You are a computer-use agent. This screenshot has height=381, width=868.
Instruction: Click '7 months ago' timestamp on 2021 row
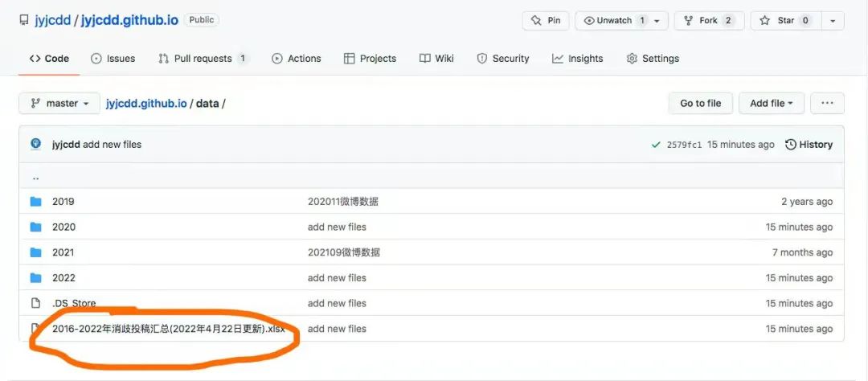click(802, 252)
